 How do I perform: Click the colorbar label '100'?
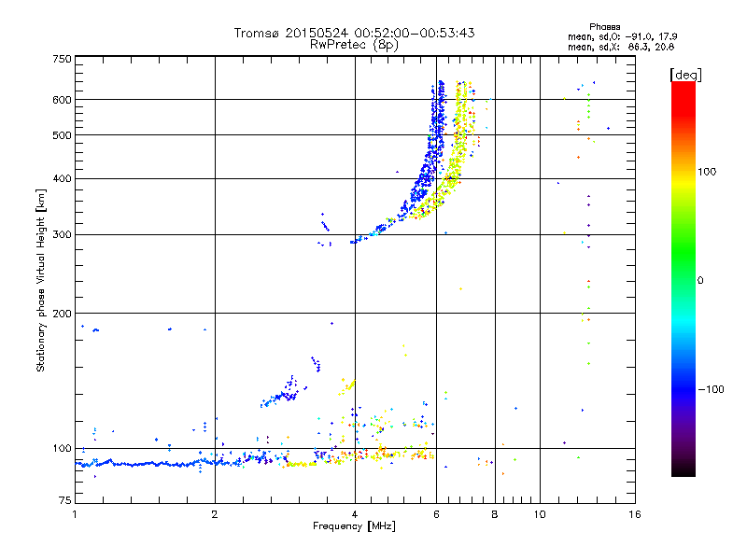click(707, 172)
